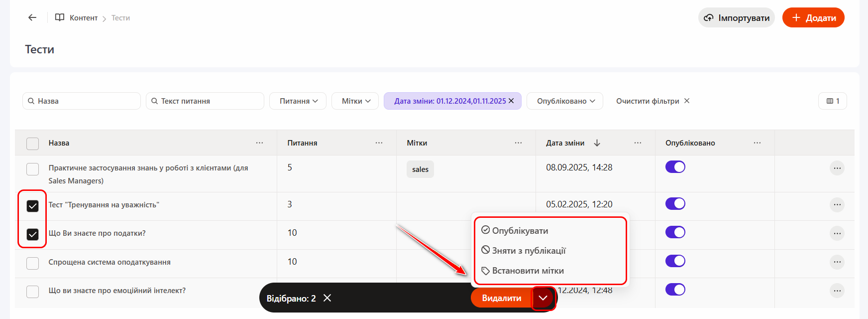Open the Мітки filter dropdown

tap(355, 101)
